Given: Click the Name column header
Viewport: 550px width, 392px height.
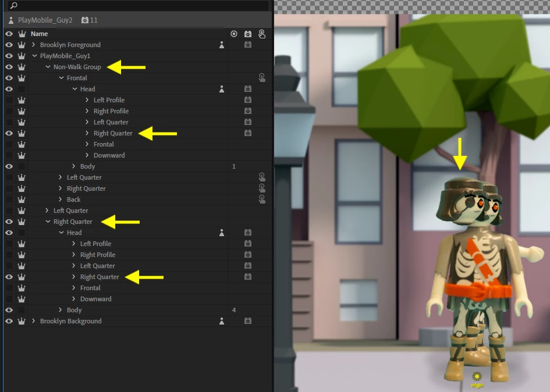Looking at the screenshot, I should click(x=40, y=34).
